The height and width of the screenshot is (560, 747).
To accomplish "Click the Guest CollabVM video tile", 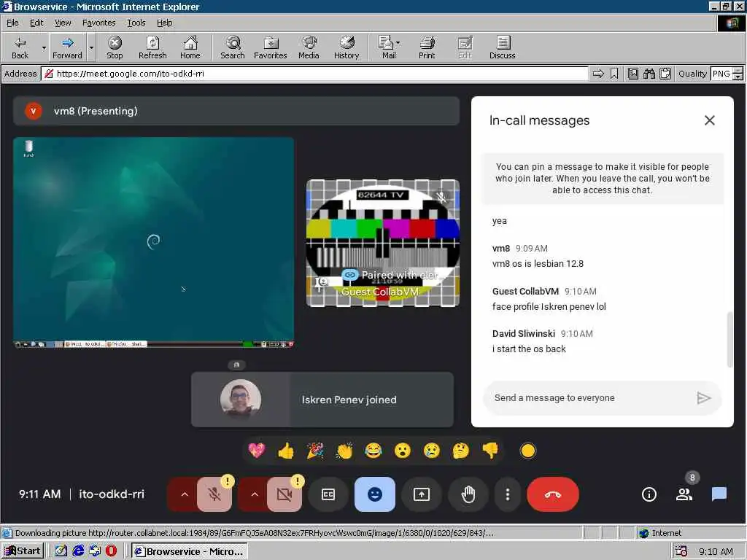I will [383, 243].
